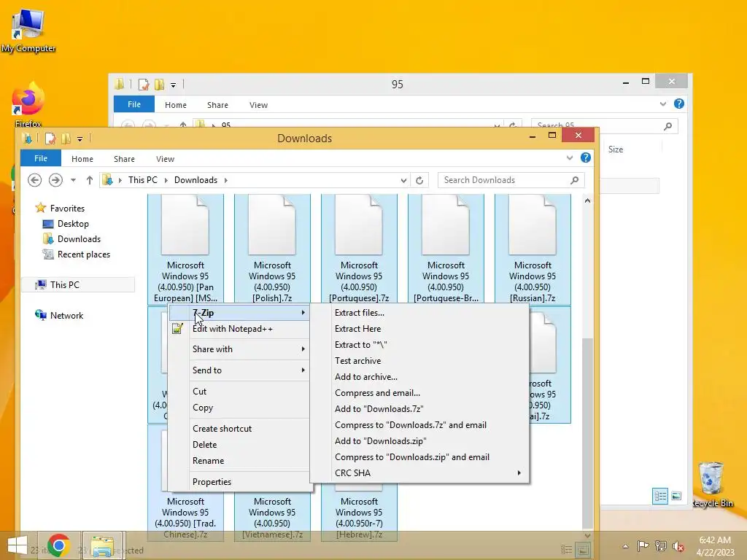Open Properties from the context menu
Image resolution: width=747 pixels, height=560 pixels.
[239, 482]
